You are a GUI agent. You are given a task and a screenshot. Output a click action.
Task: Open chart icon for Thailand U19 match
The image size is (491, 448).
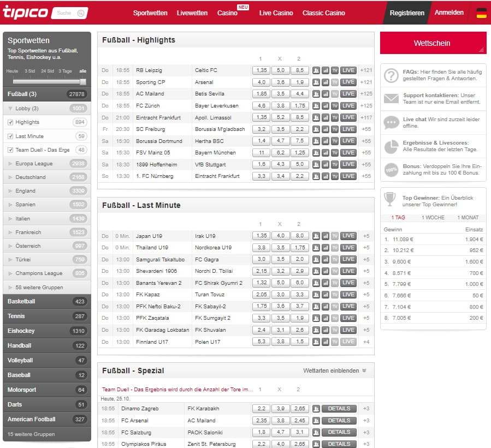click(326, 248)
